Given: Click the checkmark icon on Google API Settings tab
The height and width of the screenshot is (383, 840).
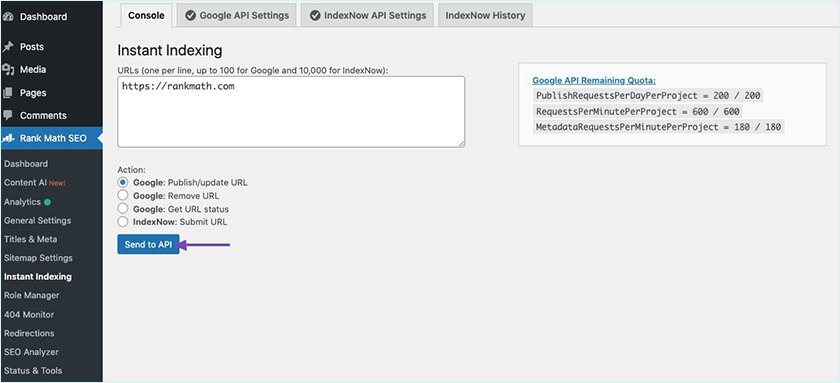Looking at the screenshot, I should [x=190, y=15].
